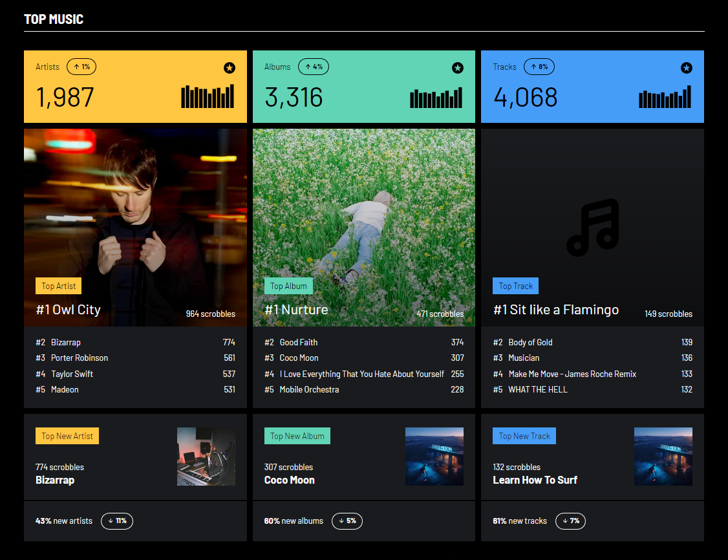728x560 pixels.
Task: Click the Artists card title
Action: (47, 67)
